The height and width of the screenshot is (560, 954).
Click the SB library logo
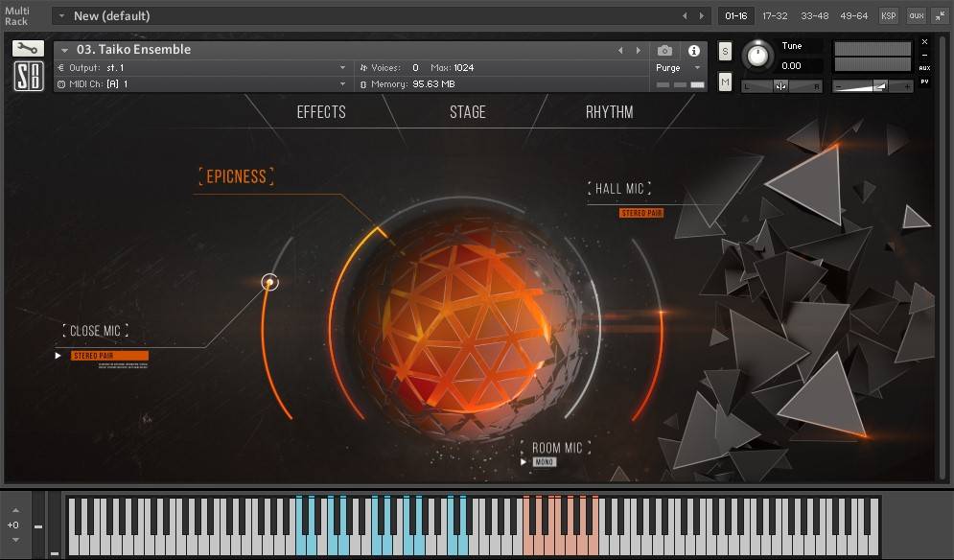tap(29, 77)
